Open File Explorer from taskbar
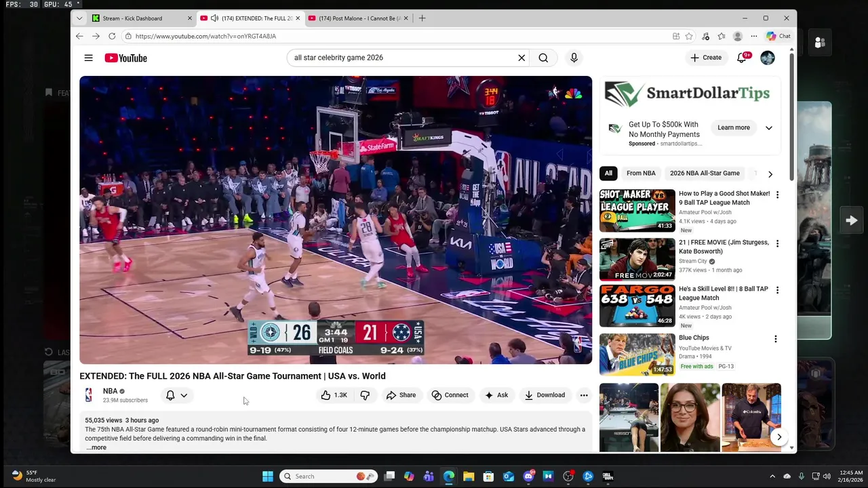This screenshot has height=488, width=868. [x=469, y=476]
